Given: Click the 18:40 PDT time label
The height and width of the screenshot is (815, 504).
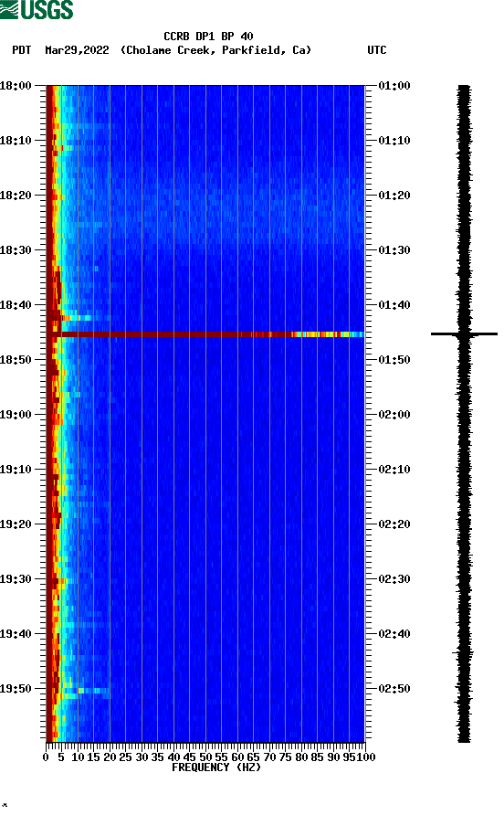Looking at the screenshot, I should coord(16,305).
